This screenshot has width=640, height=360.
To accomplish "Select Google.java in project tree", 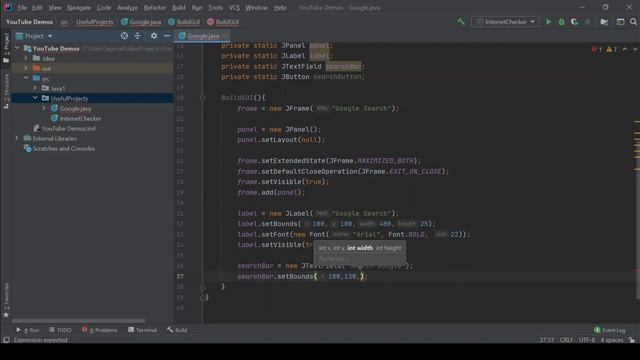I will point(75,109).
